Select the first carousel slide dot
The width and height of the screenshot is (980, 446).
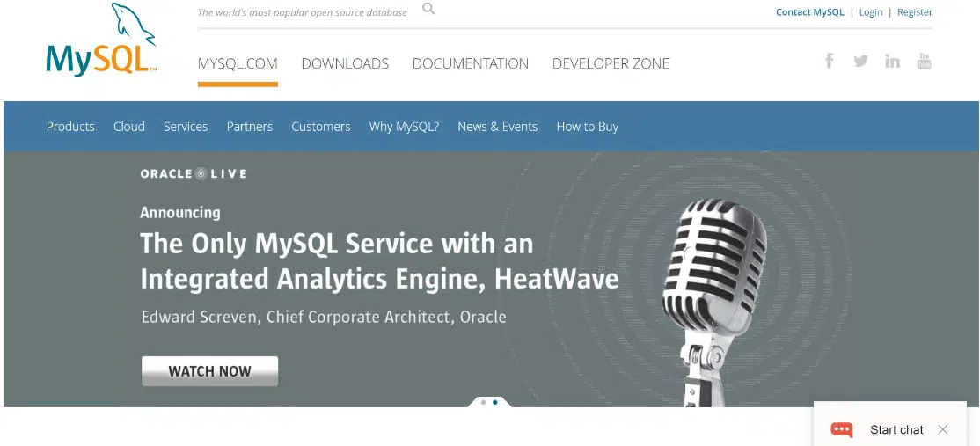pyautogui.click(x=483, y=402)
